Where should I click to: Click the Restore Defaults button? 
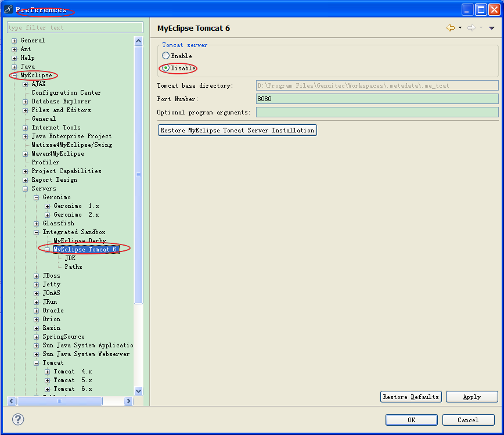[x=411, y=397]
